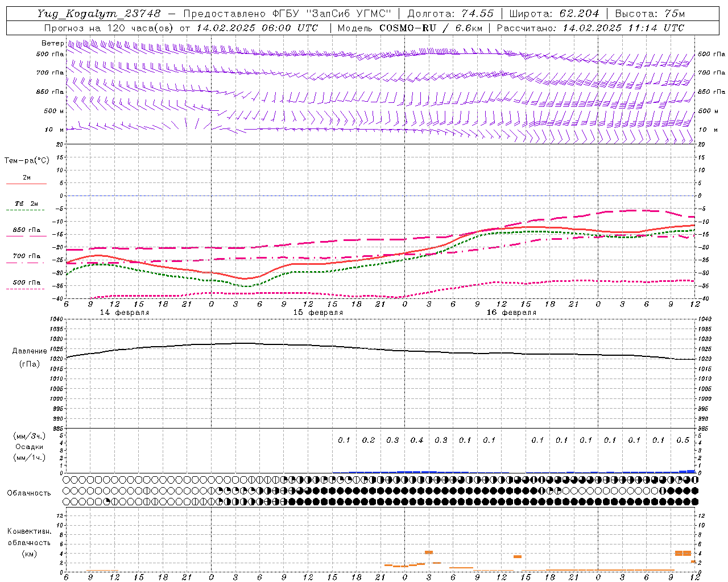Click the station title Yug_Kogalym_23748

point(99,13)
